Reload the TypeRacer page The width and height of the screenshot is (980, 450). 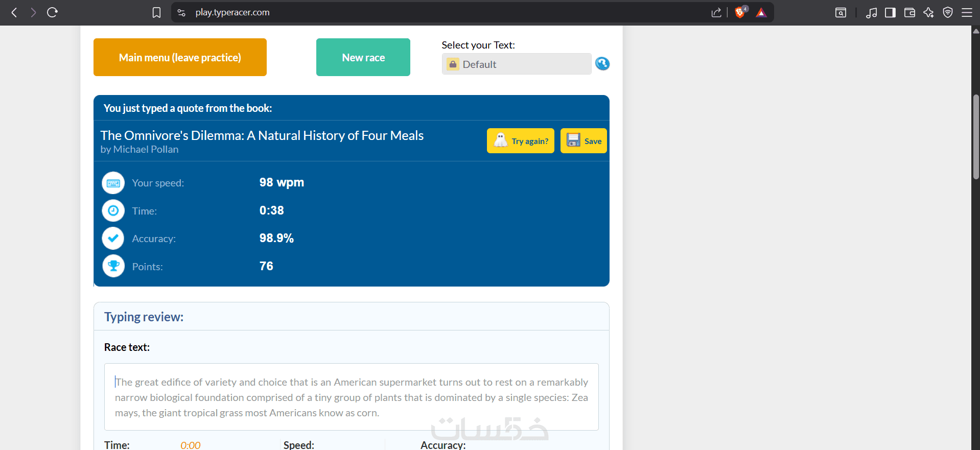pos(52,12)
